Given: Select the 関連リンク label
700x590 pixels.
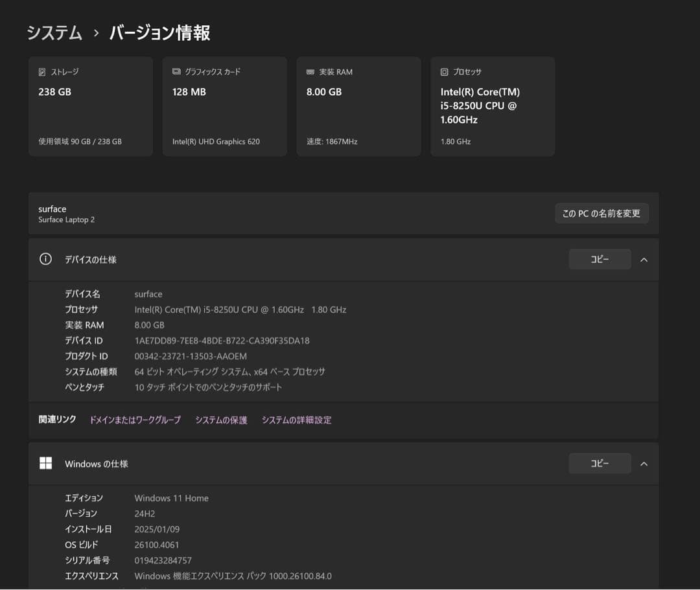Looking at the screenshot, I should [x=57, y=419].
